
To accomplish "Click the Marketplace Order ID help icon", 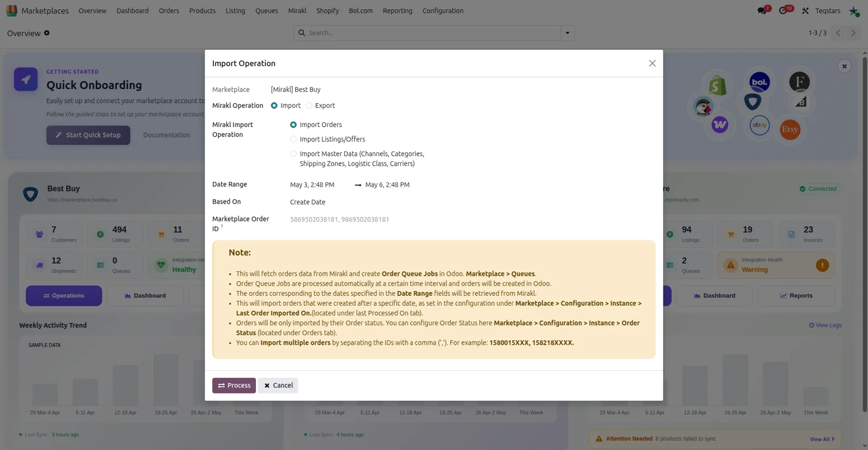I will point(222,226).
